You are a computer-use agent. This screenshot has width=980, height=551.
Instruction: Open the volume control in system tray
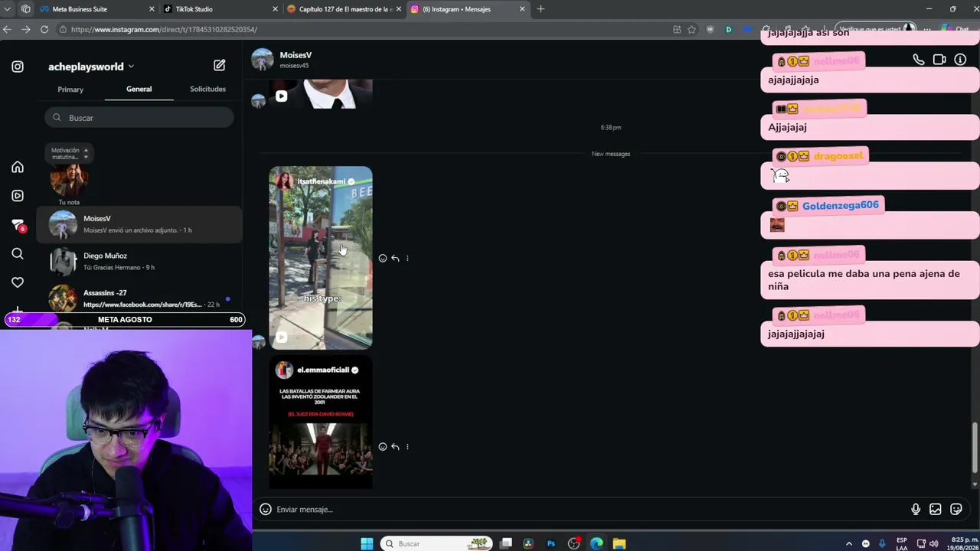tap(933, 543)
